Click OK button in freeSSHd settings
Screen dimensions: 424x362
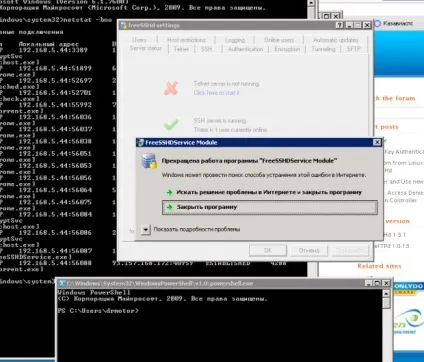point(268,250)
